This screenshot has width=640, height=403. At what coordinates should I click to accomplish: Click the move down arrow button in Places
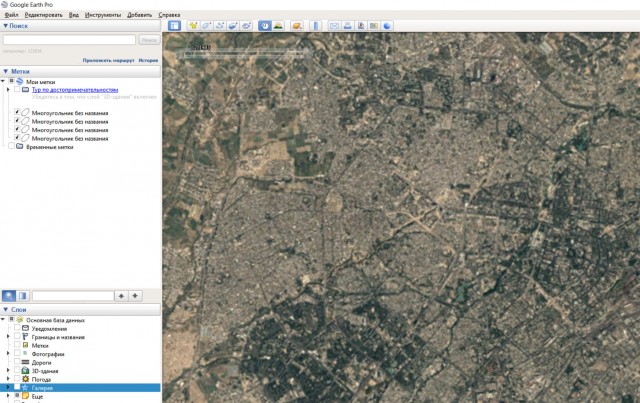(x=135, y=296)
